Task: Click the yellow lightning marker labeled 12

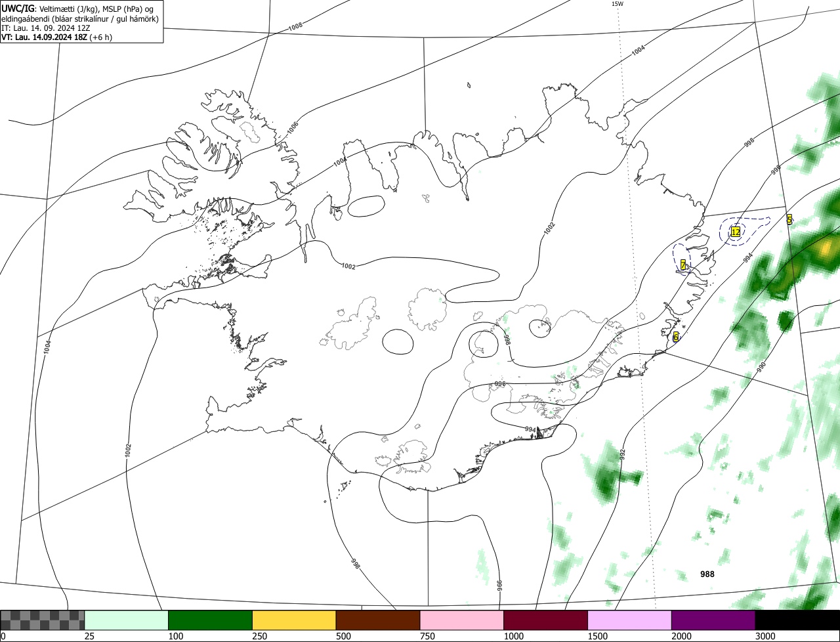Action: pyautogui.click(x=736, y=232)
